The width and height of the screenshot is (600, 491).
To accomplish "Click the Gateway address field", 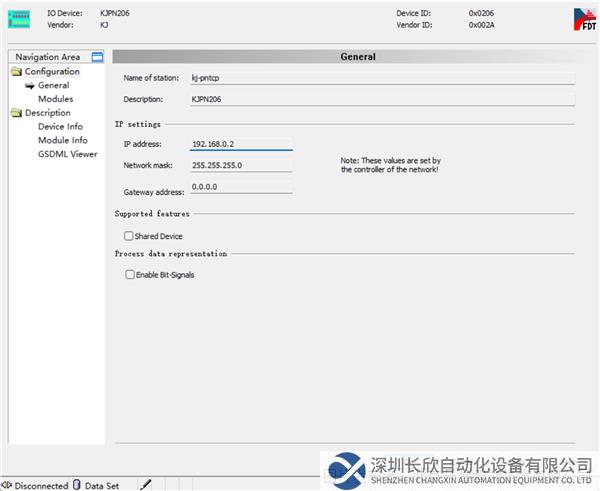I will pyautogui.click(x=240, y=187).
